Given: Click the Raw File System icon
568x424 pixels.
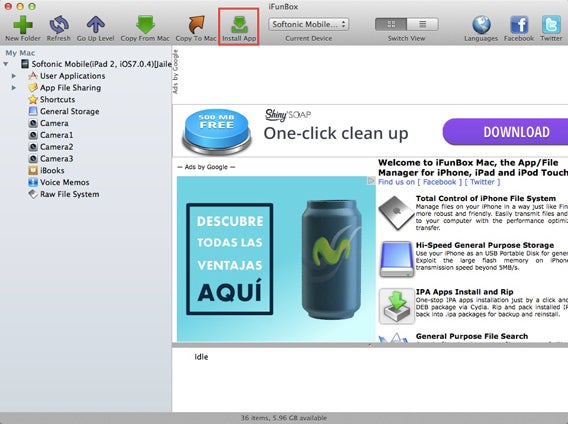Looking at the screenshot, I should tap(33, 194).
